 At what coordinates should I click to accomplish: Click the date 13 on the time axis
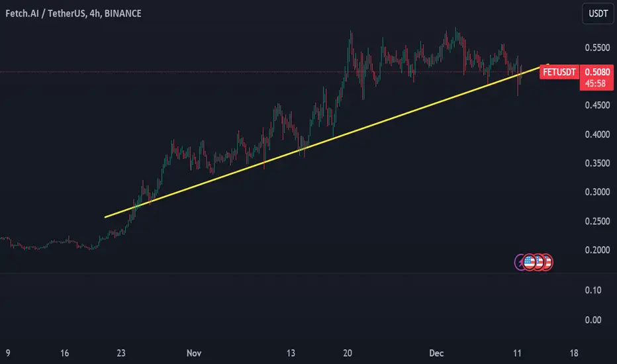(291, 353)
